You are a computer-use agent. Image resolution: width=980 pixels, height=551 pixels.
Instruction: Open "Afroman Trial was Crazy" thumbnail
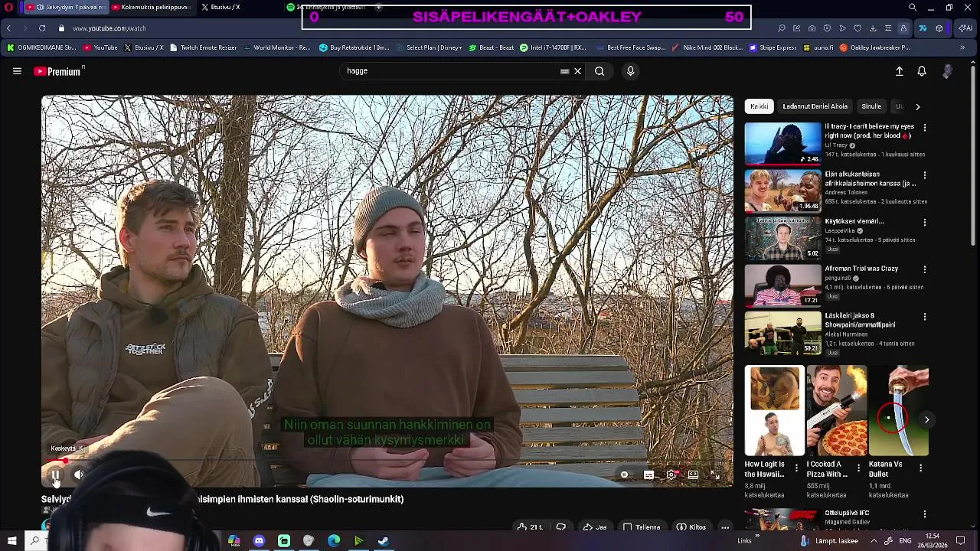(x=782, y=285)
